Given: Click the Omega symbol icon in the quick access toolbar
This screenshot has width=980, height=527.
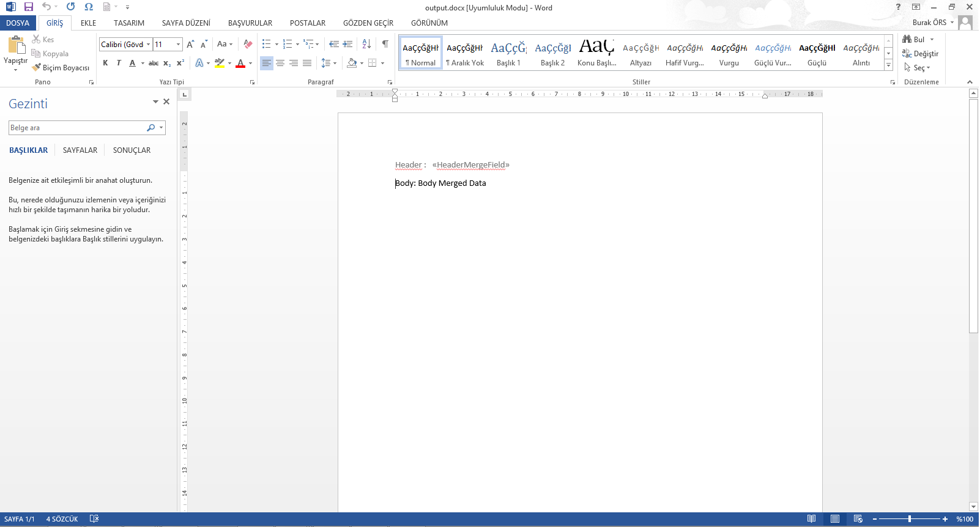Looking at the screenshot, I should (x=89, y=7).
